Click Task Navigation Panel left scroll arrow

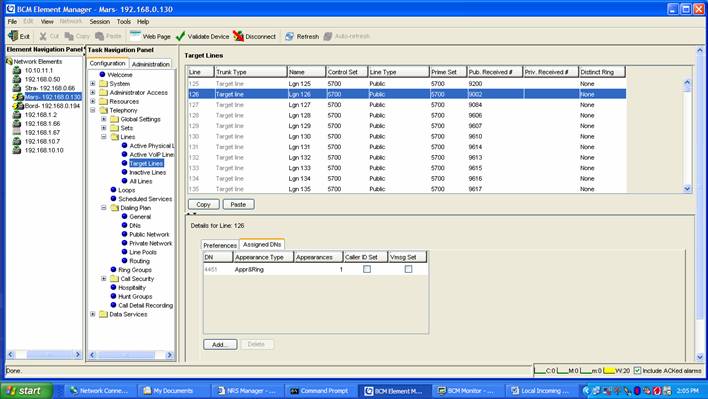point(92,355)
